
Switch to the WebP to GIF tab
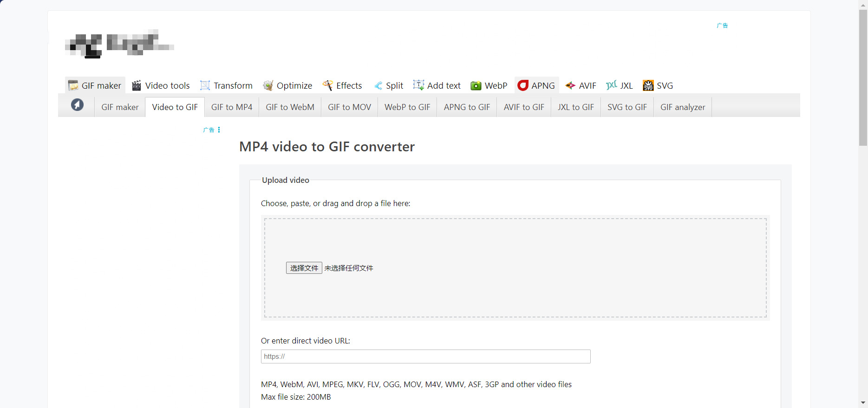[407, 107]
